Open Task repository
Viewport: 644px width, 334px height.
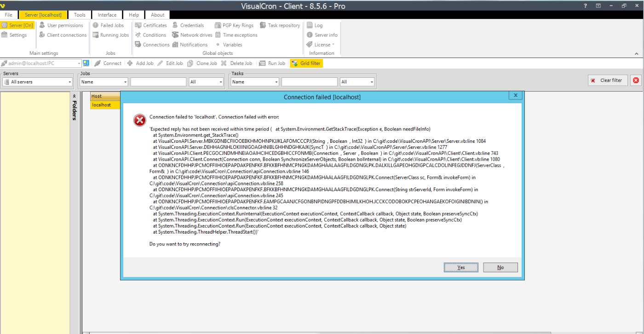[x=280, y=25]
